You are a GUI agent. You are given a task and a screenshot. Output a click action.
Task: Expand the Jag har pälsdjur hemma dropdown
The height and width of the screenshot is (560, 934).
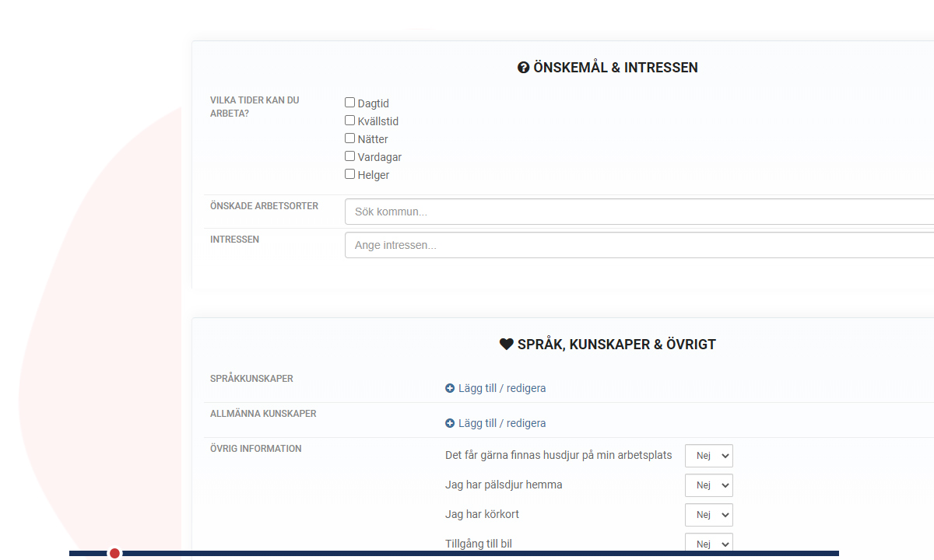[x=708, y=485]
